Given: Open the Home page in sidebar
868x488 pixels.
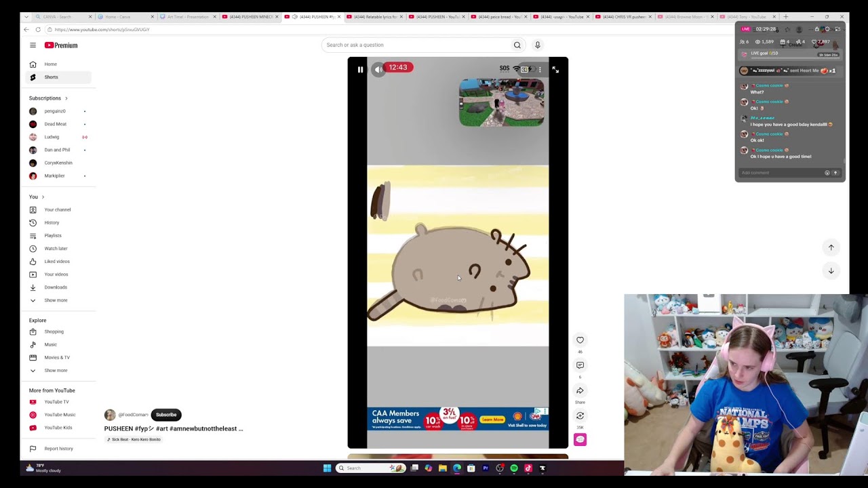Looking at the screenshot, I should (58, 64).
